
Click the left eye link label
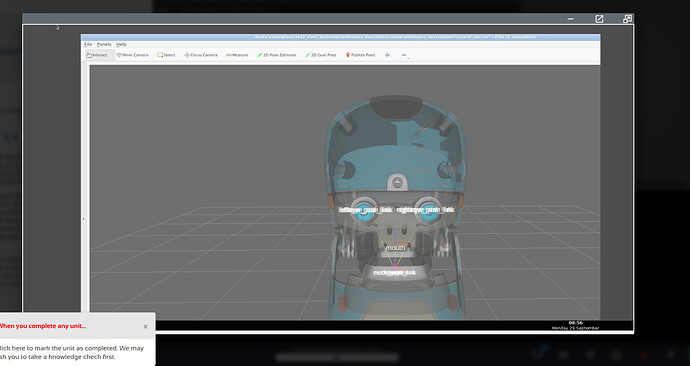(x=366, y=210)
